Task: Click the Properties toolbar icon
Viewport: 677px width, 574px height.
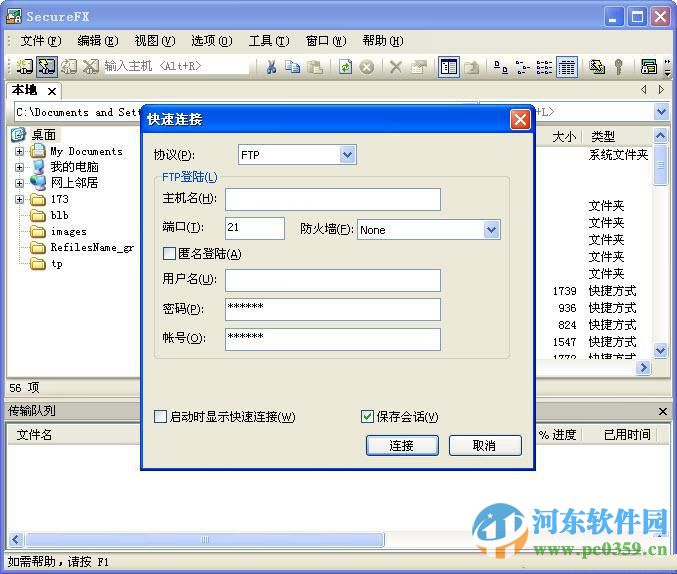Action: pyautogui.click(x=418, y=67)
